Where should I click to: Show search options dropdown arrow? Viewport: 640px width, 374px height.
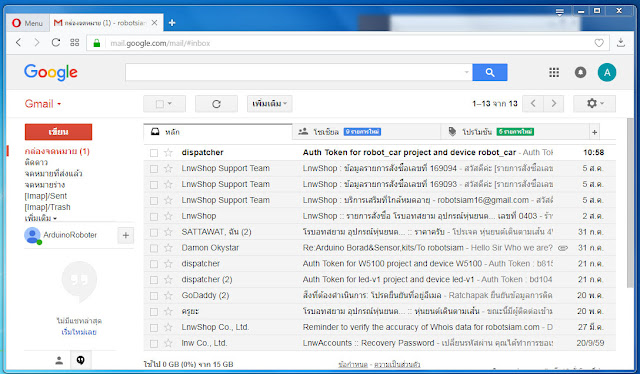point(467,72)
